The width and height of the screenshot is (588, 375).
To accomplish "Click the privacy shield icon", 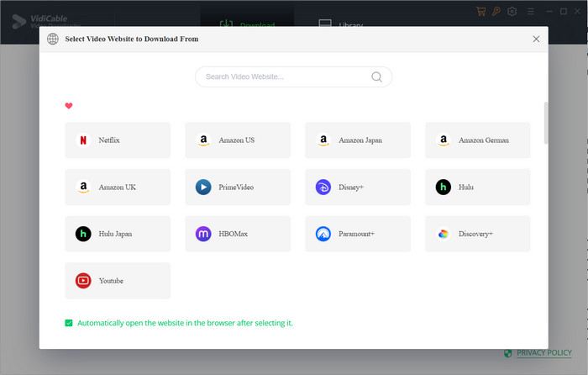I will tap(508, 353).
